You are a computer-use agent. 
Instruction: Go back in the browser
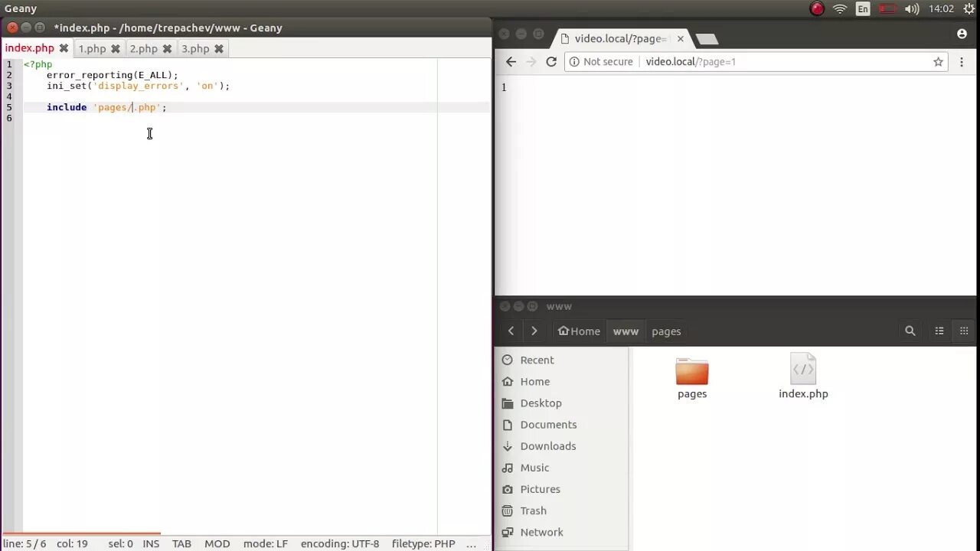click(511, 62)
